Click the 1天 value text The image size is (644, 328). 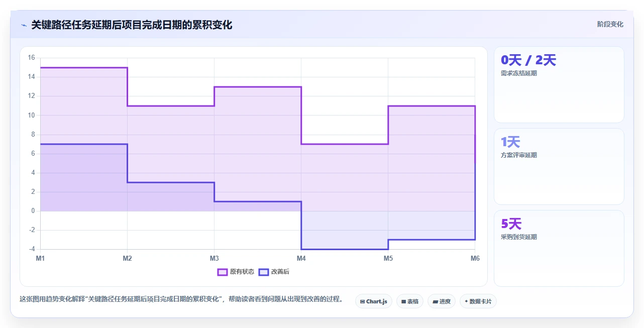(x=510, y=142)
